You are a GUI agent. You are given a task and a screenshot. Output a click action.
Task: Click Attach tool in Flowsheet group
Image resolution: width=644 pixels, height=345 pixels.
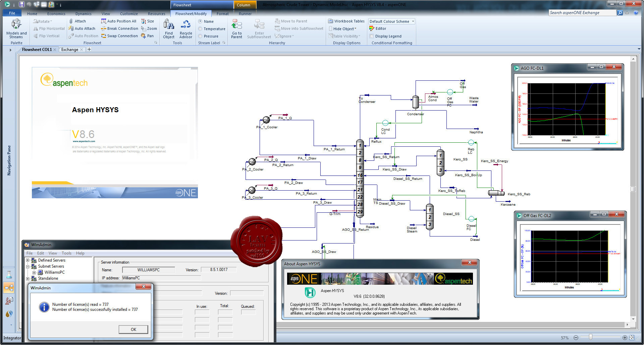point(77,21)
